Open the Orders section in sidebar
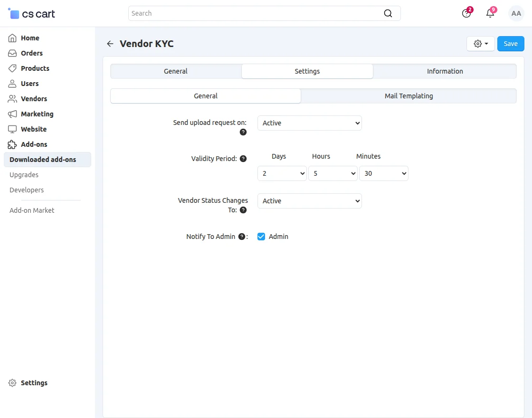 (30, 53)
